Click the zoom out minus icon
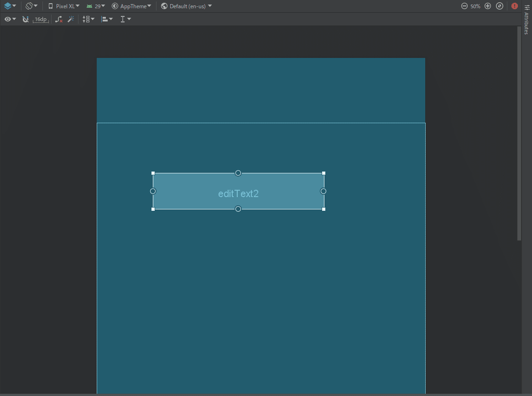This screenshot has width=532, height=396. tap(464, 6)
